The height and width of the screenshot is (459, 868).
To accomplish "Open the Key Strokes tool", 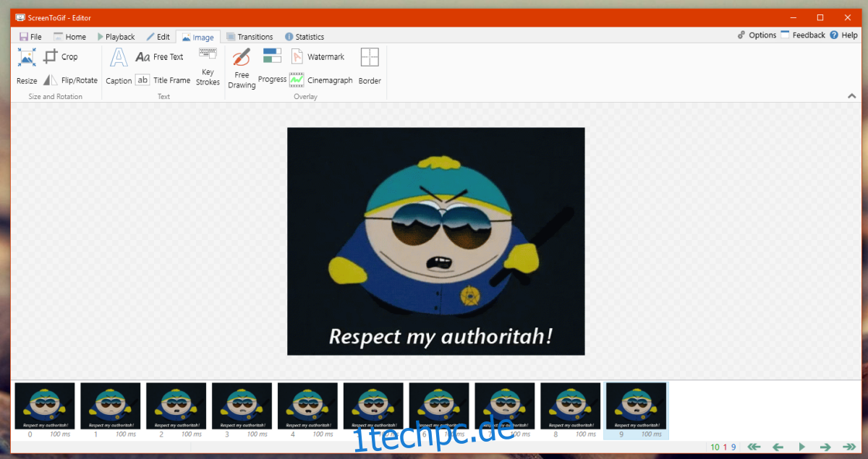I will 208,67.
